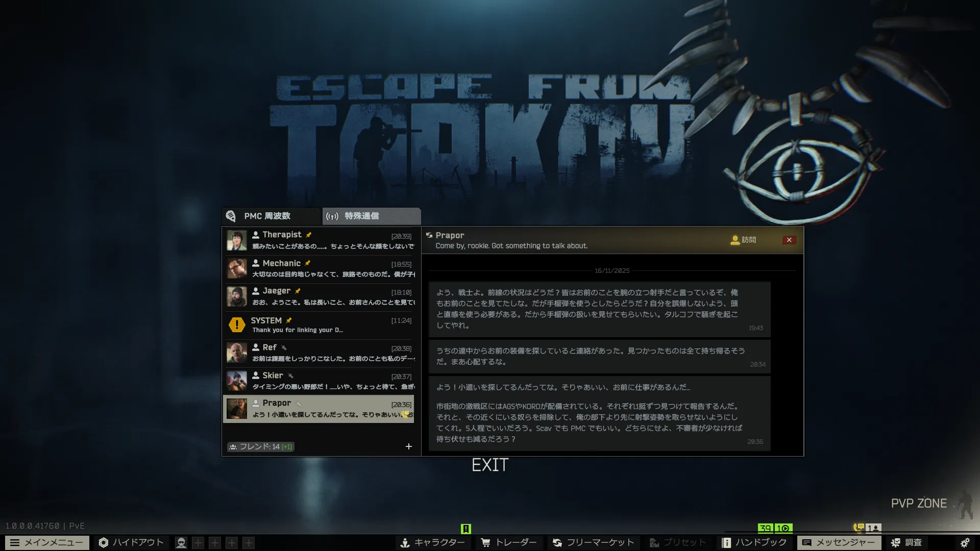The image size is (980, 551).
Task: Open settings gear icon
Action: tap(965, 542)
